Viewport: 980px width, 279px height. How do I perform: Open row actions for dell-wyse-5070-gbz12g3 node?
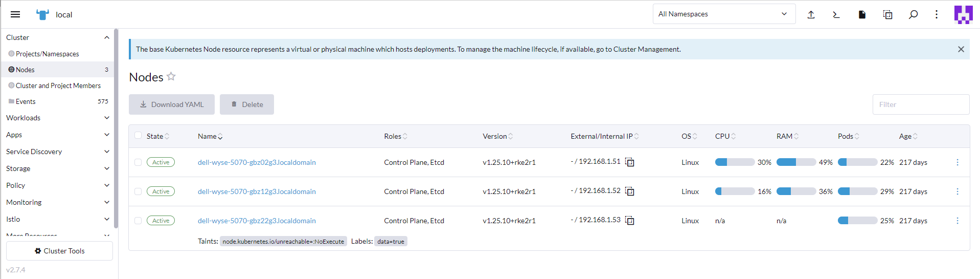pos(957,191)
